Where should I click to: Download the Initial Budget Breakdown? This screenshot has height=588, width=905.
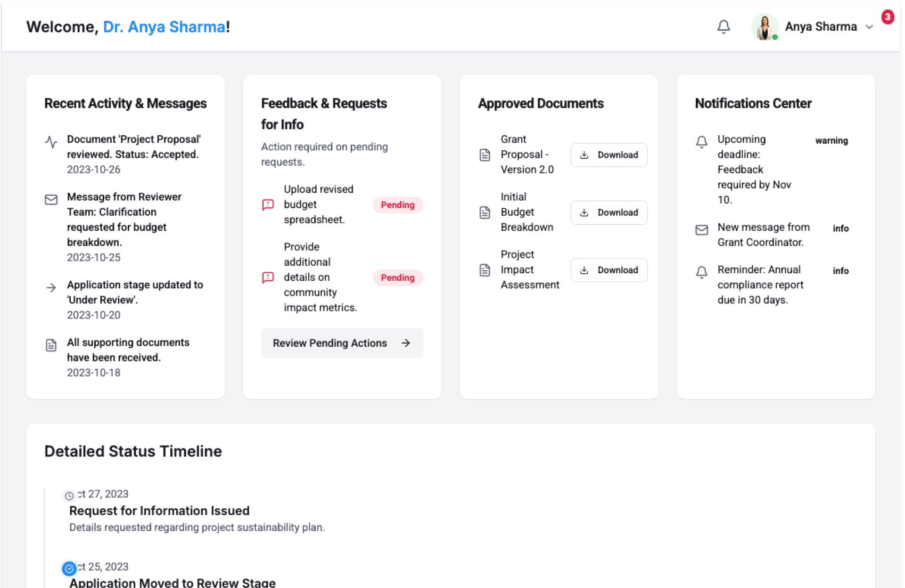pos(609,212)
